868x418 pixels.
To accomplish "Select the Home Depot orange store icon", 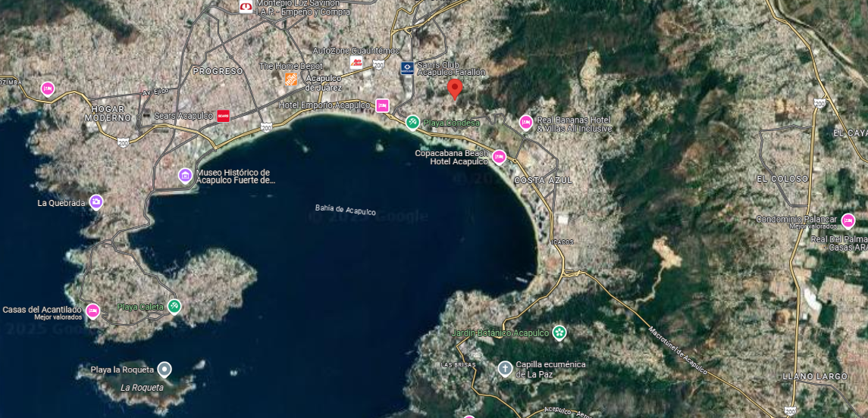I will [291, 79].
